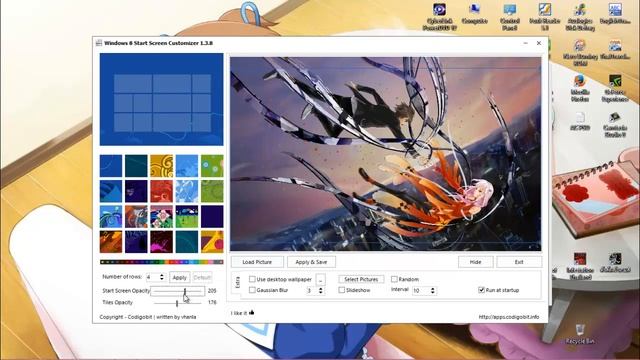Click the Hide button
Viewport: 640px width, 360px height.
tap(475, 262)
